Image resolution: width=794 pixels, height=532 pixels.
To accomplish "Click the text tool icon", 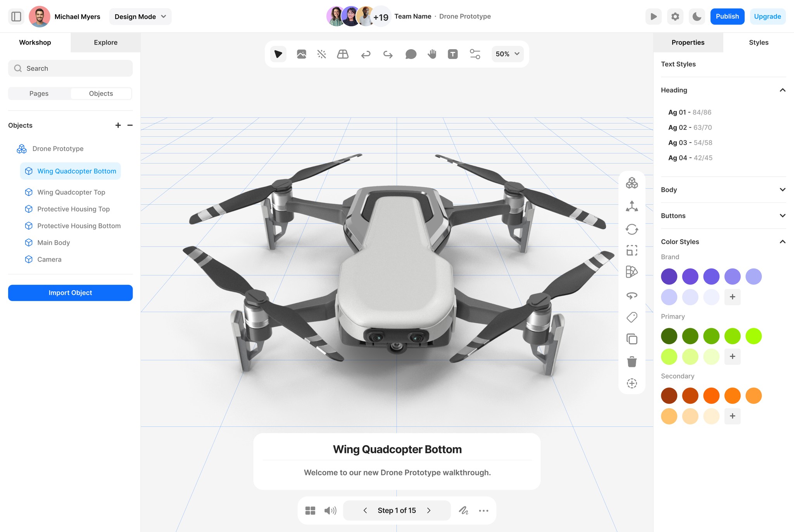I will (452, 54).
